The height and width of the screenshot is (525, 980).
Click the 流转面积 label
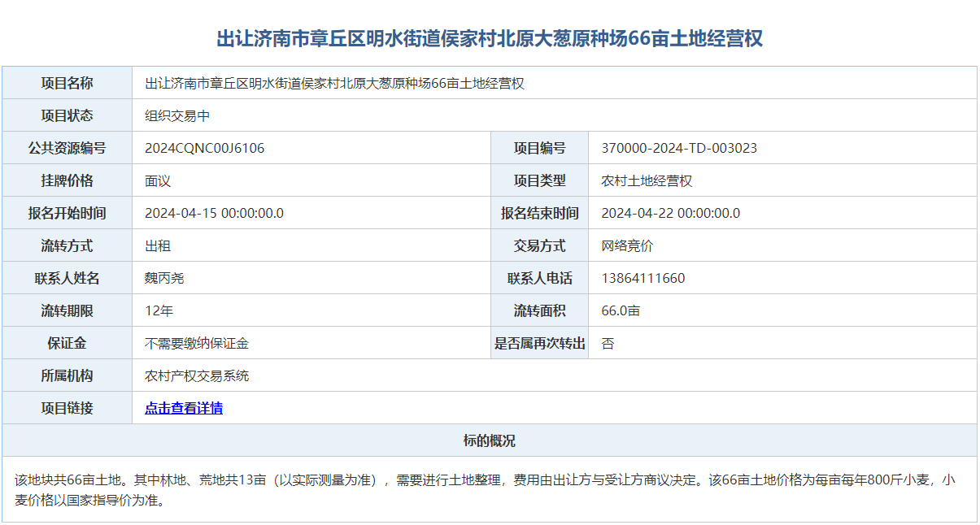click(x=540, y=310)
